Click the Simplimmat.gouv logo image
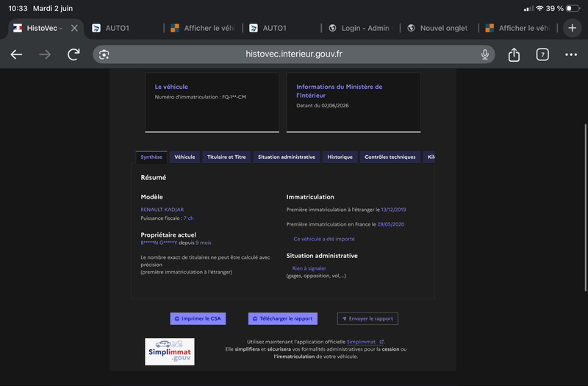 (170, 352)
